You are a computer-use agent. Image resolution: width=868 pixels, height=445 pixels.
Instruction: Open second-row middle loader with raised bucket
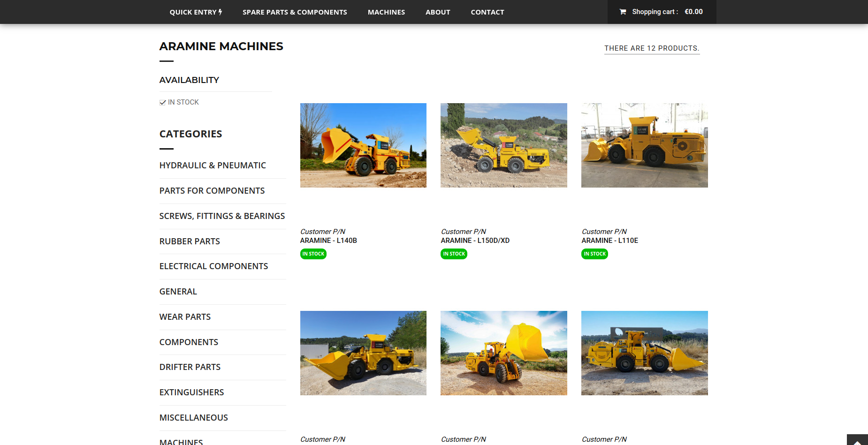click(504, 353)
